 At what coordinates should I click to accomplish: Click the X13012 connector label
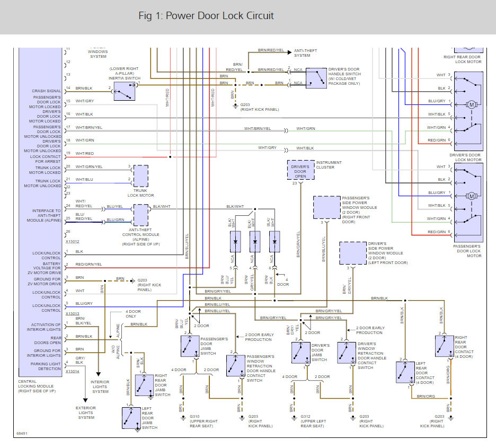73,242
